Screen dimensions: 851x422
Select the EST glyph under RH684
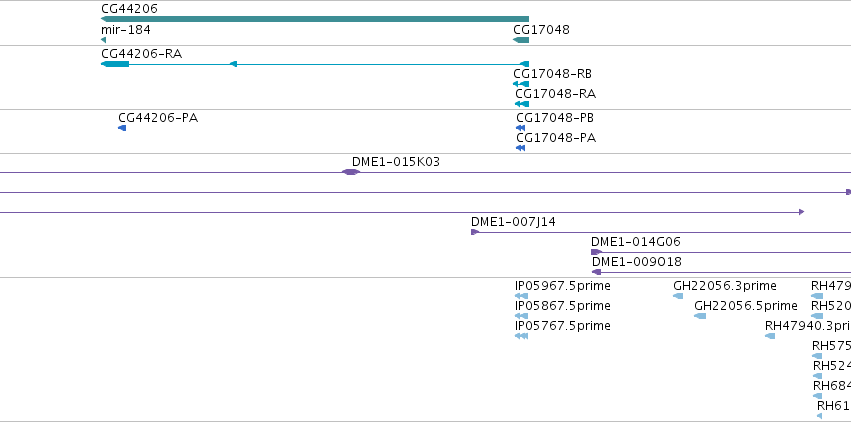817,396
